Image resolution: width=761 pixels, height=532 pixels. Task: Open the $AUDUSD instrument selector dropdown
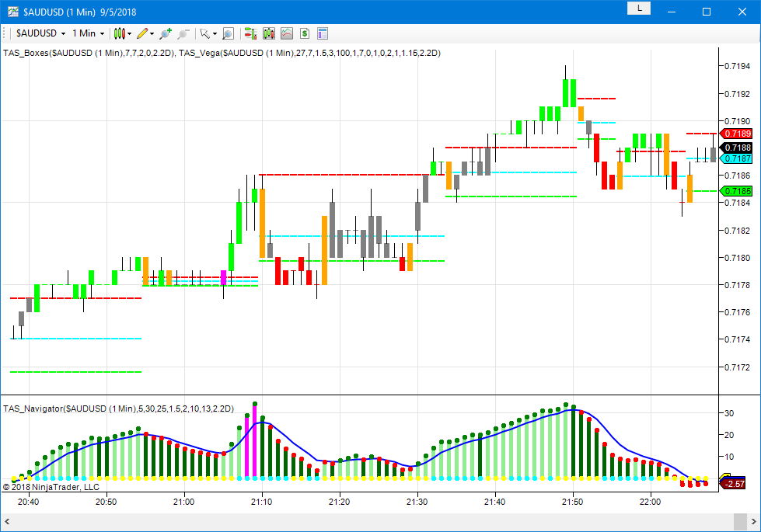(40, 33)
